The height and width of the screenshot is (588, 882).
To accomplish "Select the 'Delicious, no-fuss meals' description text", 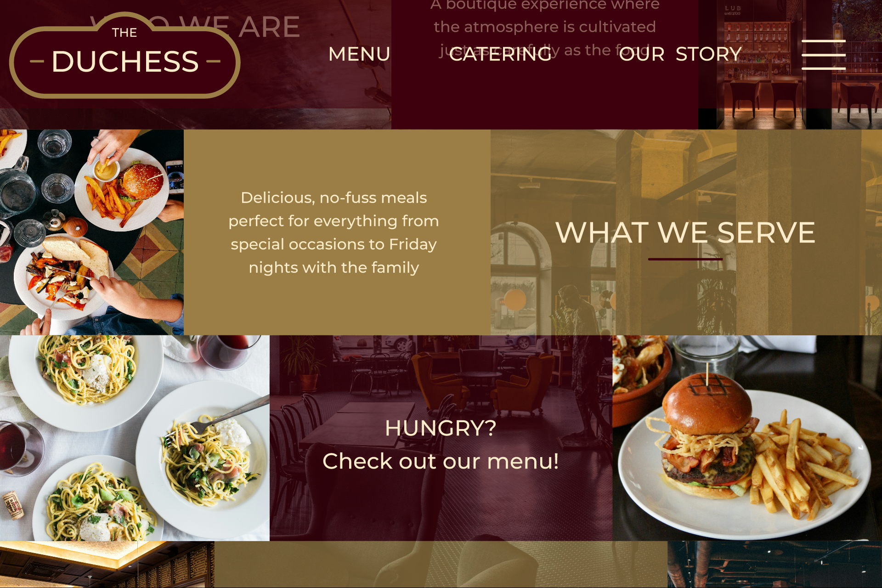I will [x=334, y=232].
